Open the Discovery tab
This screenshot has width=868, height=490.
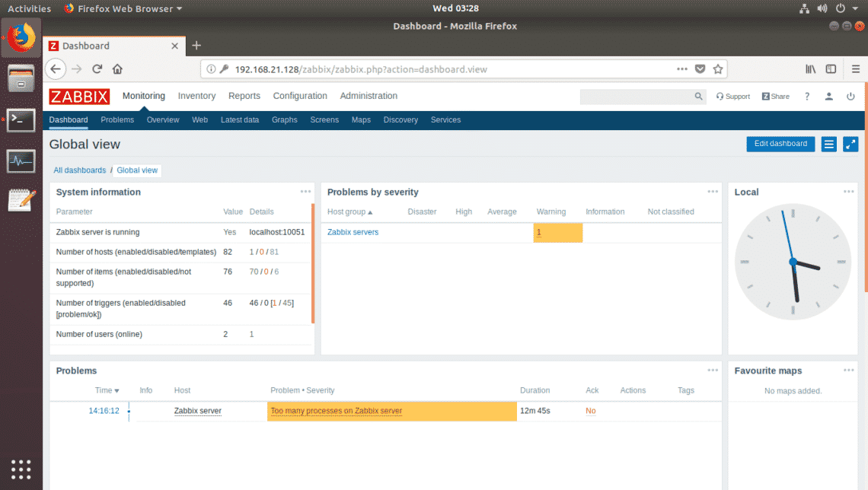[400, 120]
